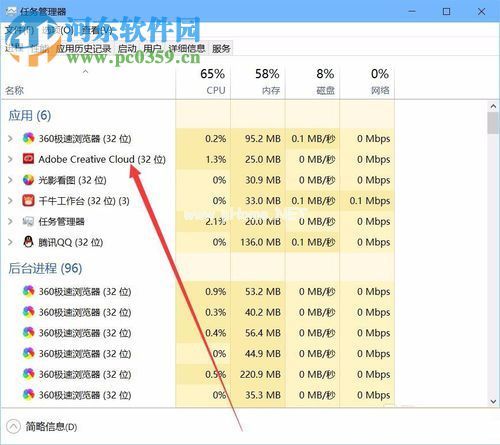Click the 任务管理器 process icon
The width and height of the screenshot is (500, 445).
pyautogui.click(x=28, y=221)
